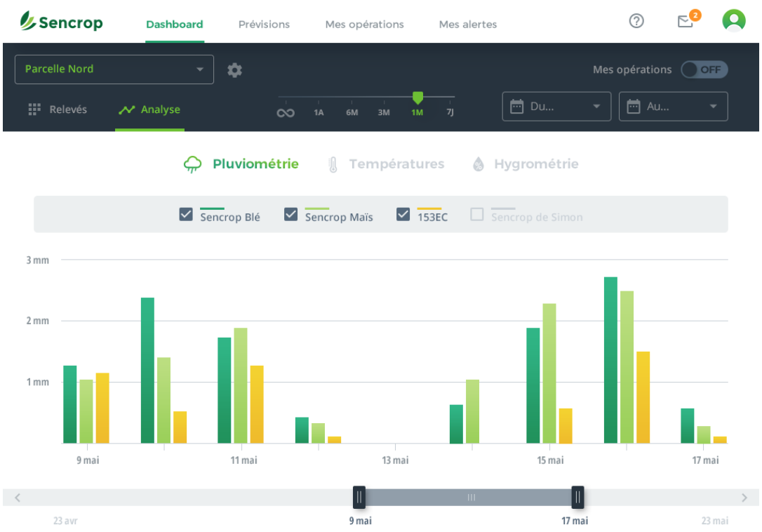The height and width of the screenshot is (532, 762).
Task: Click the rain cloud Pluviométrie icon
Action: click(x=192, y=164)
